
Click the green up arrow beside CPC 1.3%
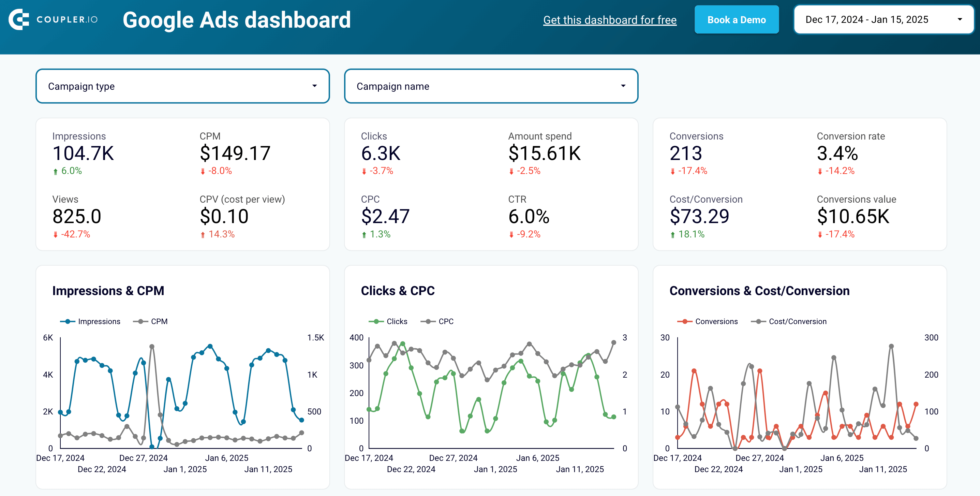pos(364,234)
